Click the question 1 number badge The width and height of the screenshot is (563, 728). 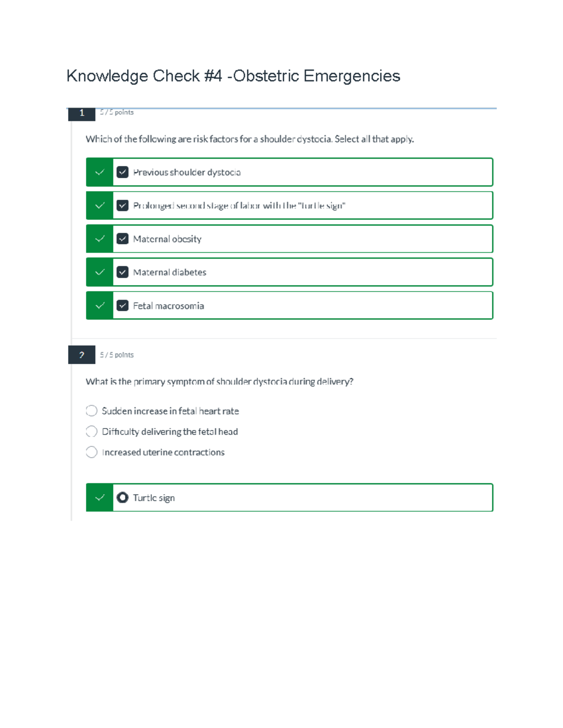[82, 113]
